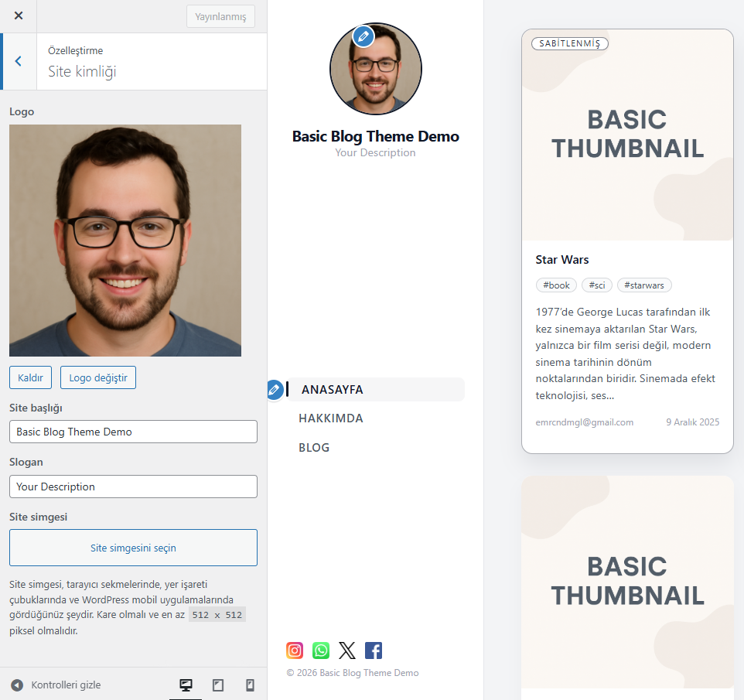
Task: Open the HAKKIMDA menu item
Action: pyautogui.click(x=331, y=418)
